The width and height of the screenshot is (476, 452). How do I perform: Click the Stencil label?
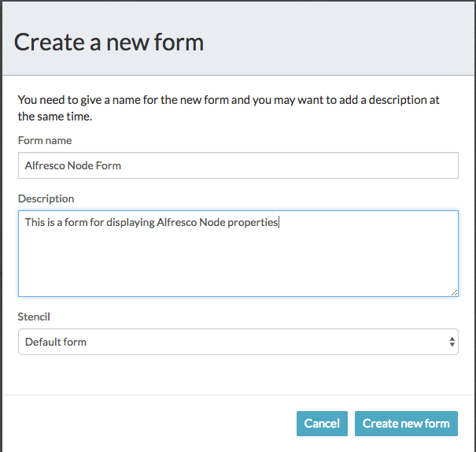click(34, 317)
